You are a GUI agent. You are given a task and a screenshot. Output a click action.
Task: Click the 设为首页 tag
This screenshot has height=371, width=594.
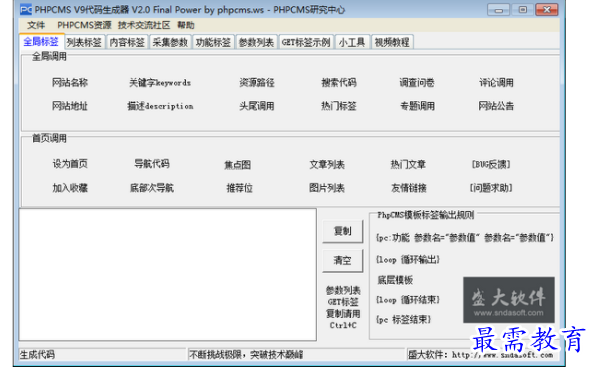tap(70, 164)
